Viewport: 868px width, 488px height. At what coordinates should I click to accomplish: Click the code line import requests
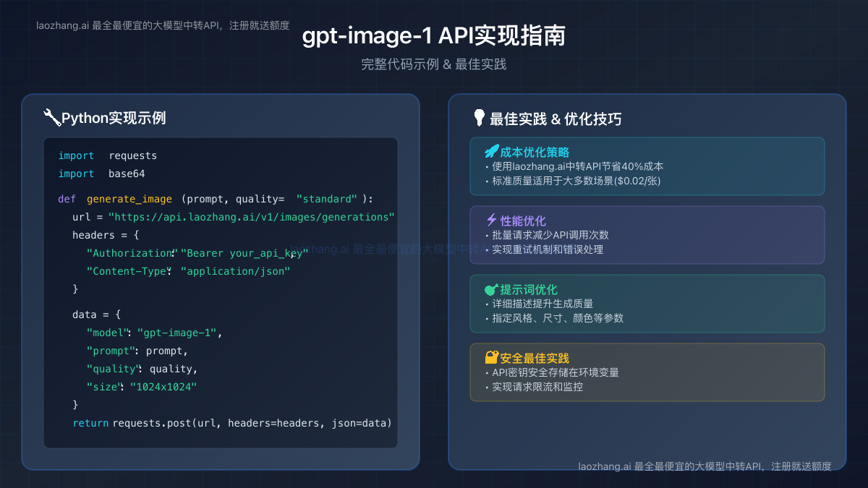(108, 155)
